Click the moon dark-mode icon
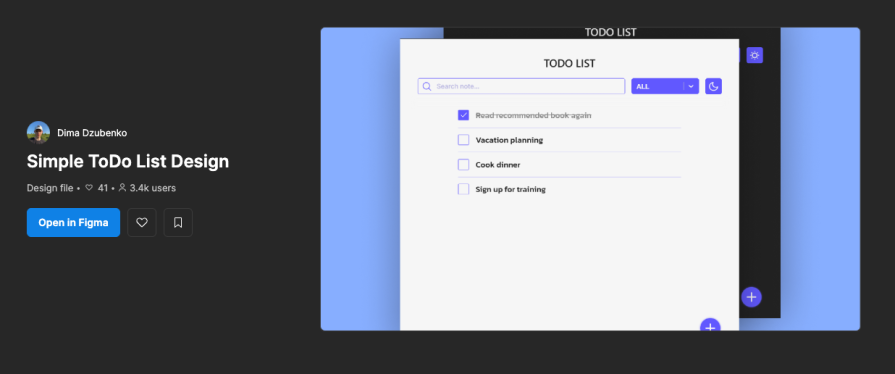Image resolution: width=895 pixels, height=374 pixels. click(x=713, y=86)
